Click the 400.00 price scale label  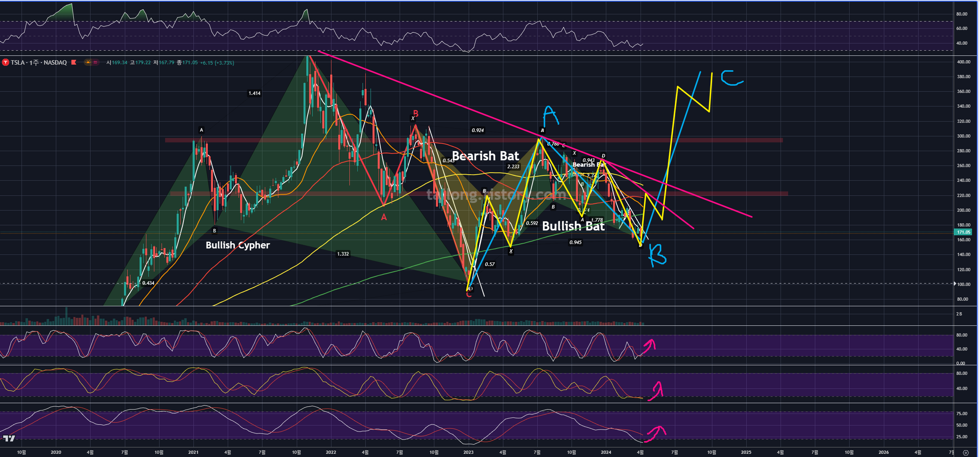[963, 62]
